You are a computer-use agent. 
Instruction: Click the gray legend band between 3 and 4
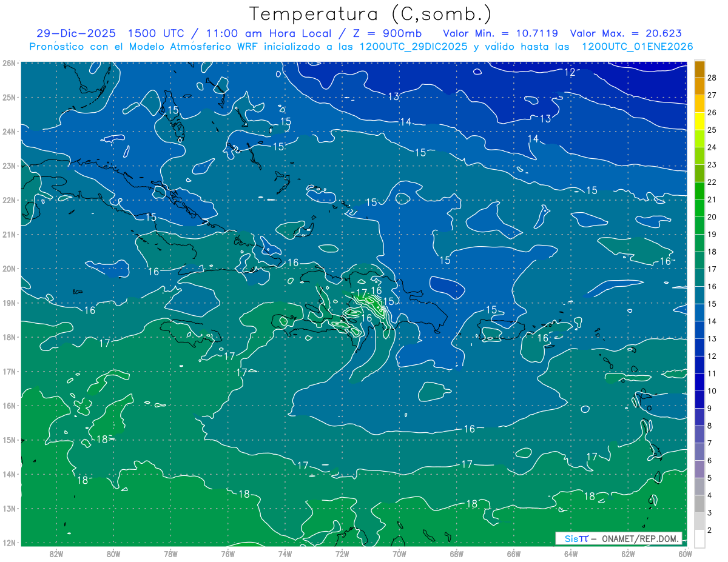700,504
